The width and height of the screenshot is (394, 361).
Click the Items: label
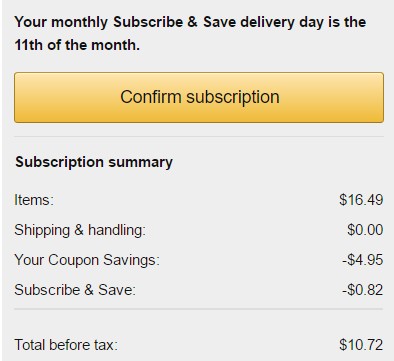coord(34,200)
